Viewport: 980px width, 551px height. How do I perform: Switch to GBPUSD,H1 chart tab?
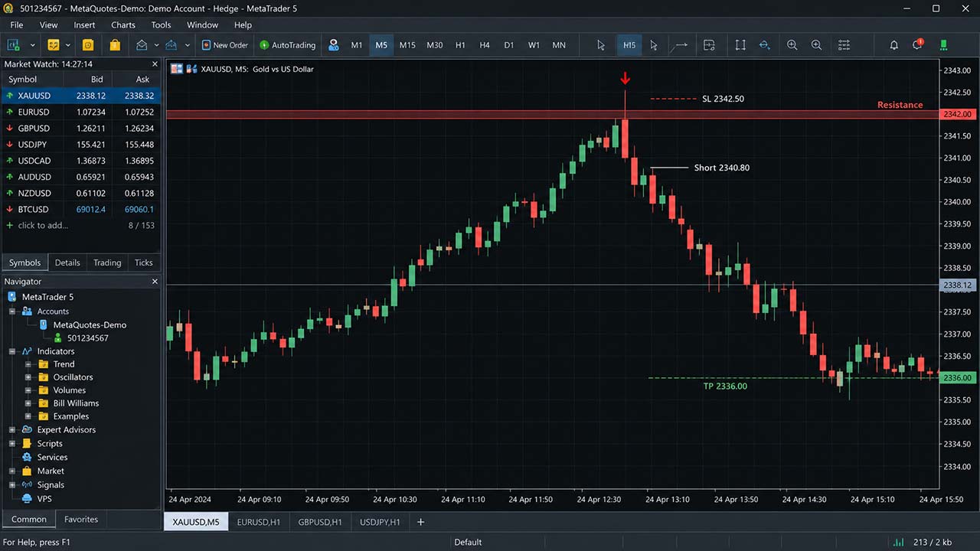[x=320, y=522]
